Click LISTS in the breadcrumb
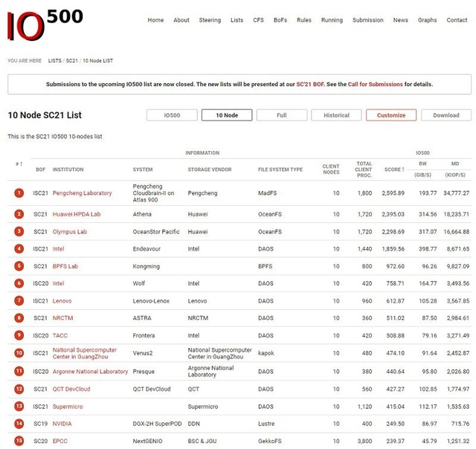This screenshot has height=449, width=476. pos(54,61)
